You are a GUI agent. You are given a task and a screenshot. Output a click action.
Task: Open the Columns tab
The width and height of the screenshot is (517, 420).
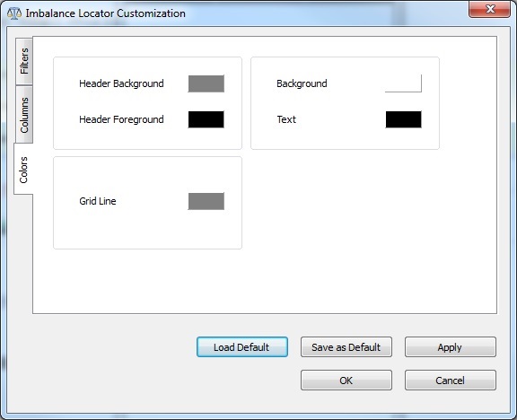pos(23,115)
